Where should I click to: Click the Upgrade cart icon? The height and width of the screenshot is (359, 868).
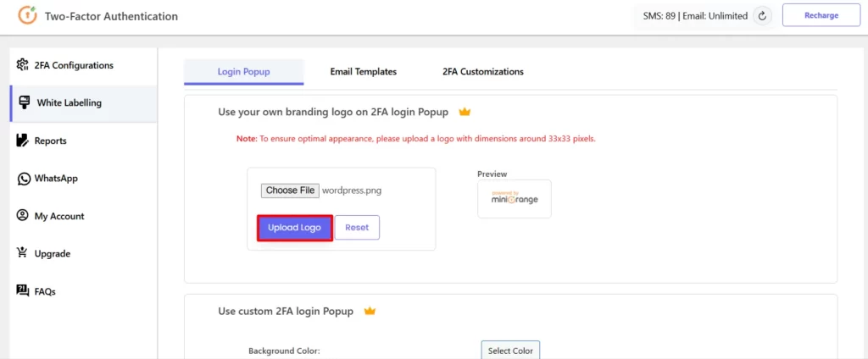click(23, 253)
